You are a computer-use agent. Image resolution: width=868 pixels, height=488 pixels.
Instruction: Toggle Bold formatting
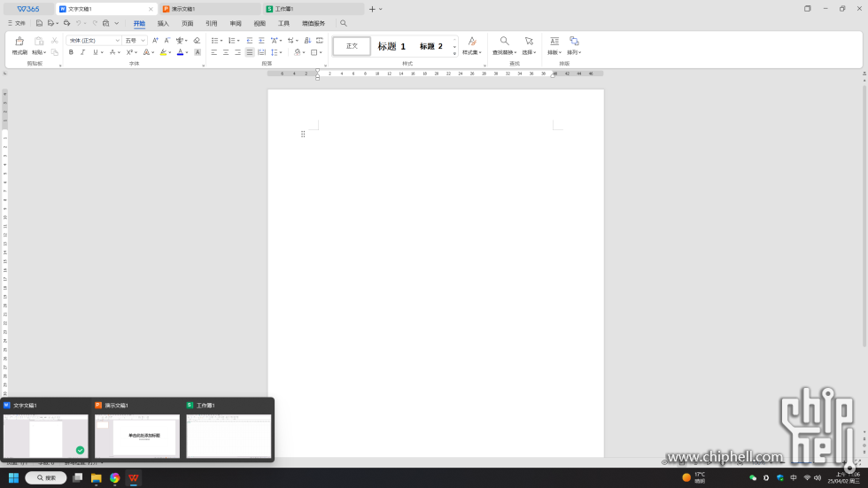click(71, 52)
